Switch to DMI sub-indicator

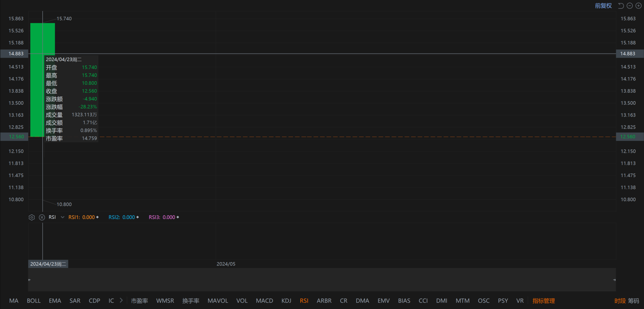coord(442,301)
